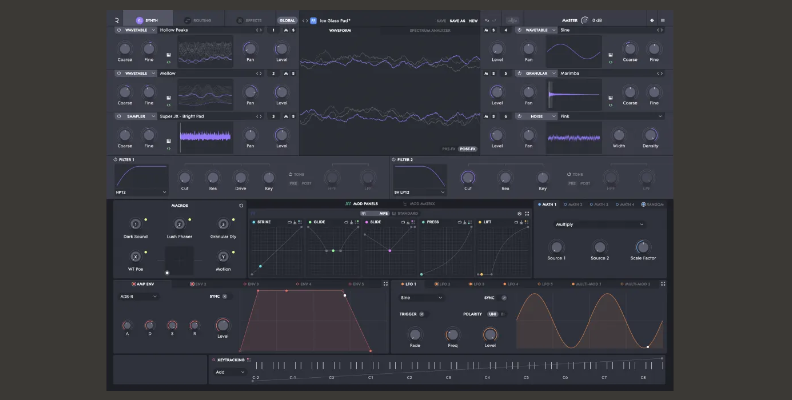
Task: Switch to the Synth tab
Action: [147, 19]
